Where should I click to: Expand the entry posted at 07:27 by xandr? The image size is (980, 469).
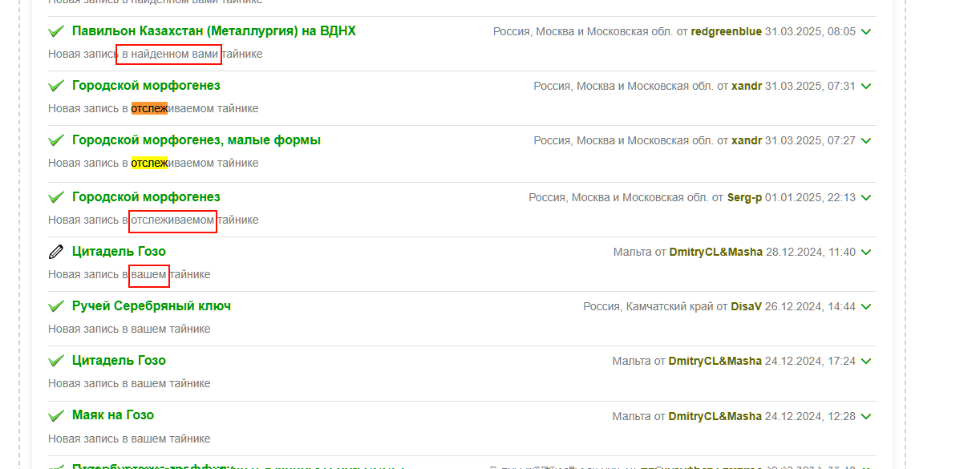pyautogui.click(x=865, y=141)
